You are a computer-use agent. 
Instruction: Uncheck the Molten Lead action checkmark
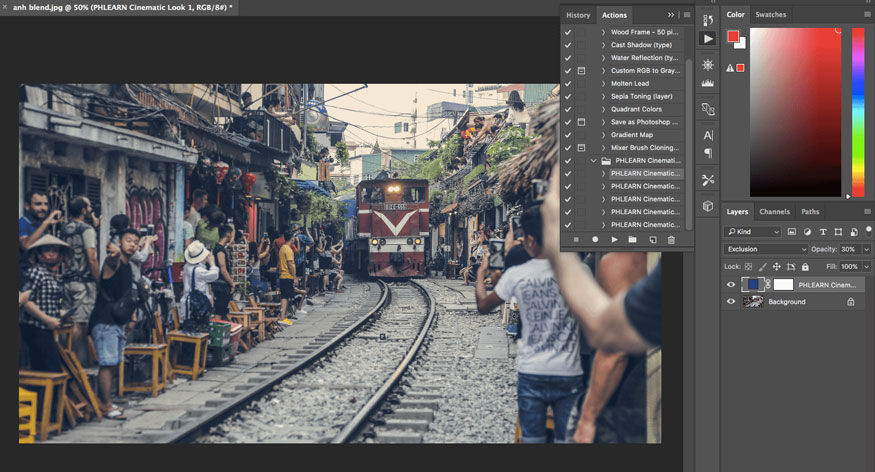click(568, 84)
